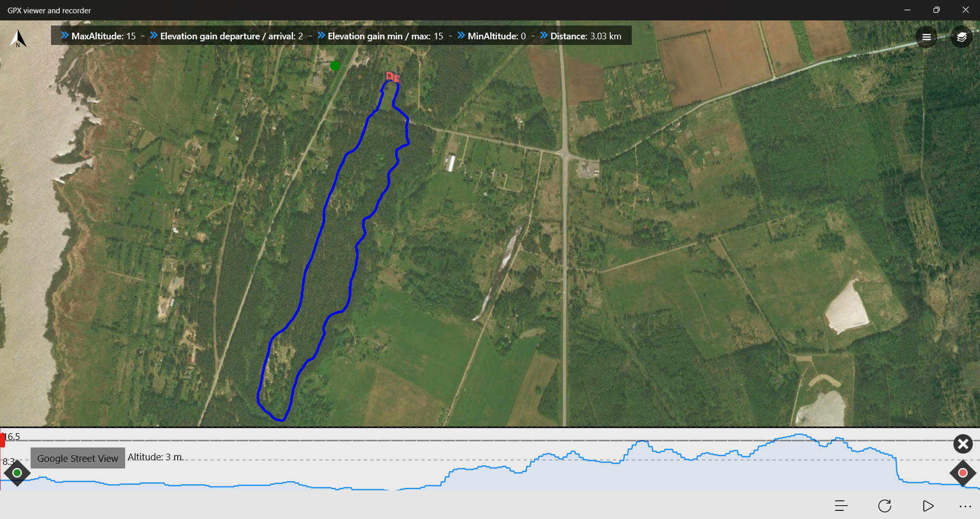Refresh the track with reload icon
The image size is (980, 519).
click(885, 506)
